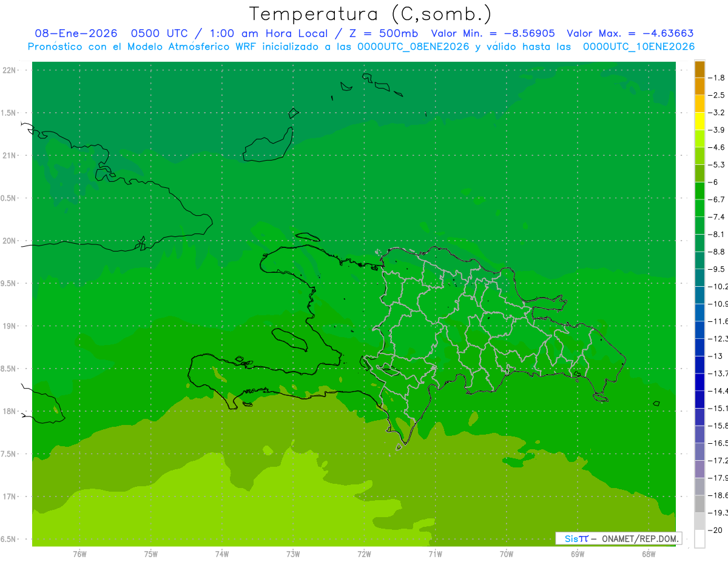Click "Valor Max. = -4.63663" text
The width and height of the screenshot is (728, 562).
click(x=630, y=33)
